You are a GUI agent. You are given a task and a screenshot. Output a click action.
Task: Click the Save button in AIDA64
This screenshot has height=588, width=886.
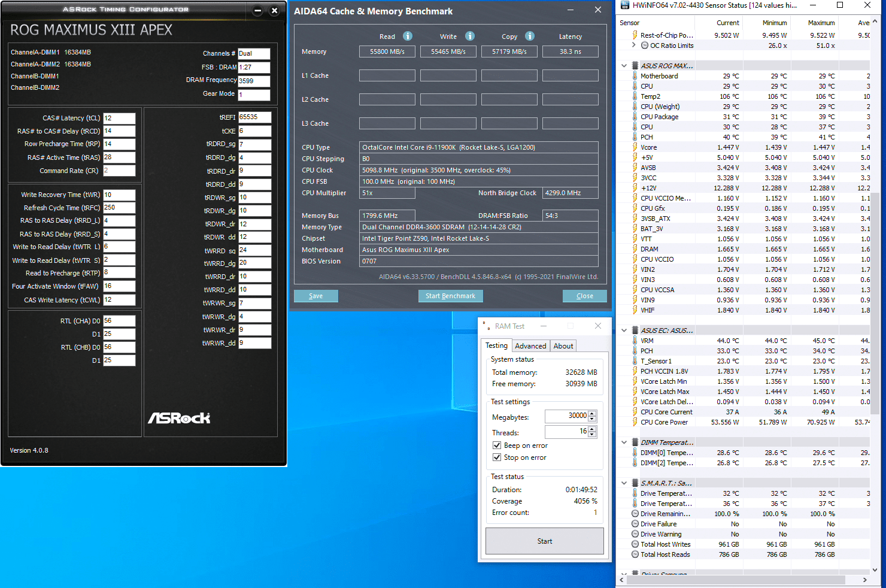[x=316, y=296]
